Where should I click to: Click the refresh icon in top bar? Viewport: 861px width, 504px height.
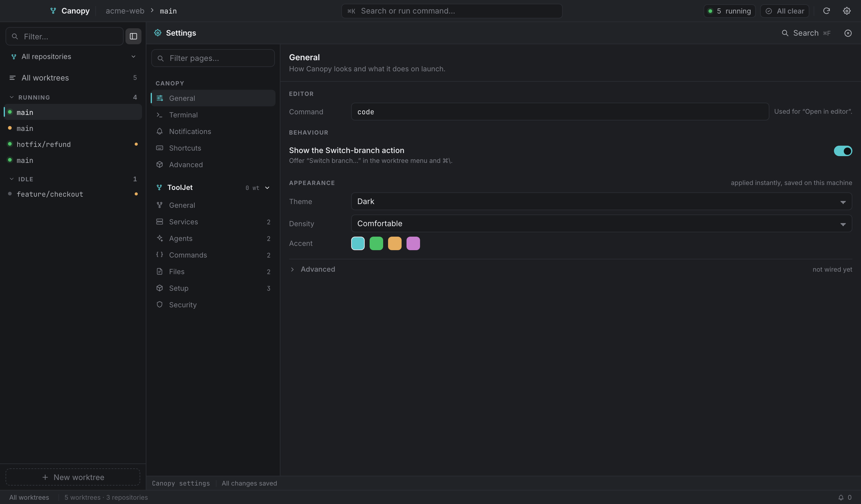coord(826,11)
